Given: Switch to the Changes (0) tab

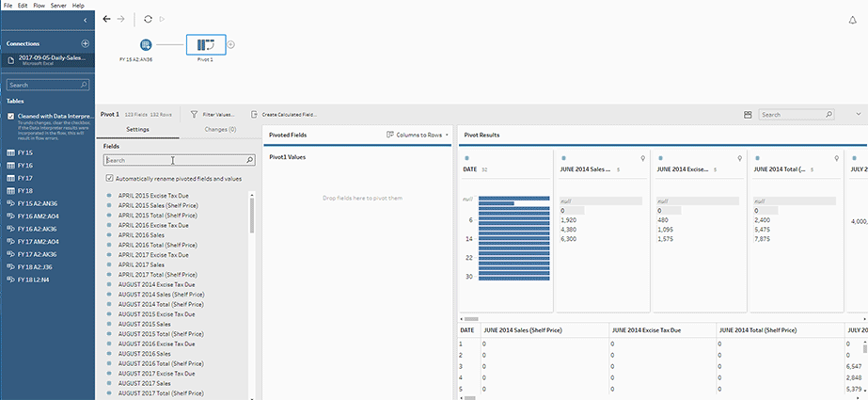Looking at the screenshot, I should [220, 129].
